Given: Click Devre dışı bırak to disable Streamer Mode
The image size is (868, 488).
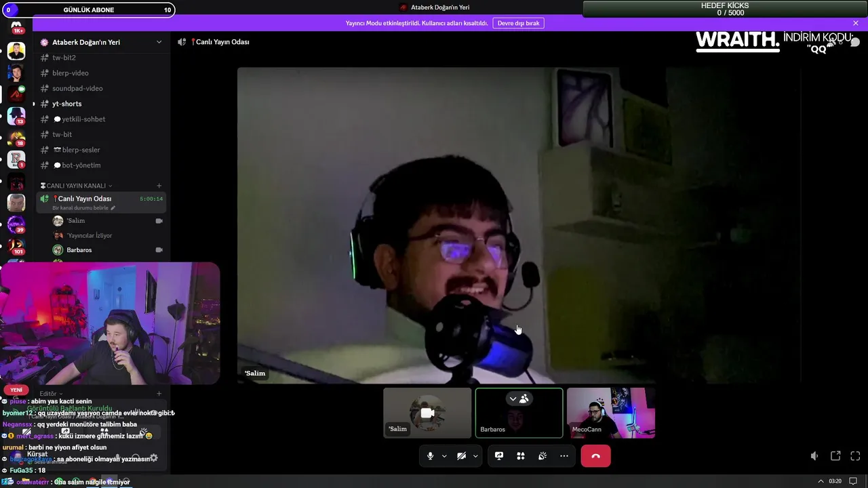Looking at the screenshot, I should (518, 23).
